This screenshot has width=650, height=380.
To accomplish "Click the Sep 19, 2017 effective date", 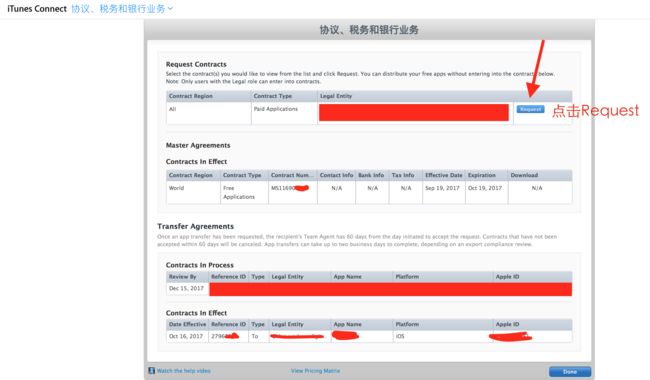I will tap(442, 188).
